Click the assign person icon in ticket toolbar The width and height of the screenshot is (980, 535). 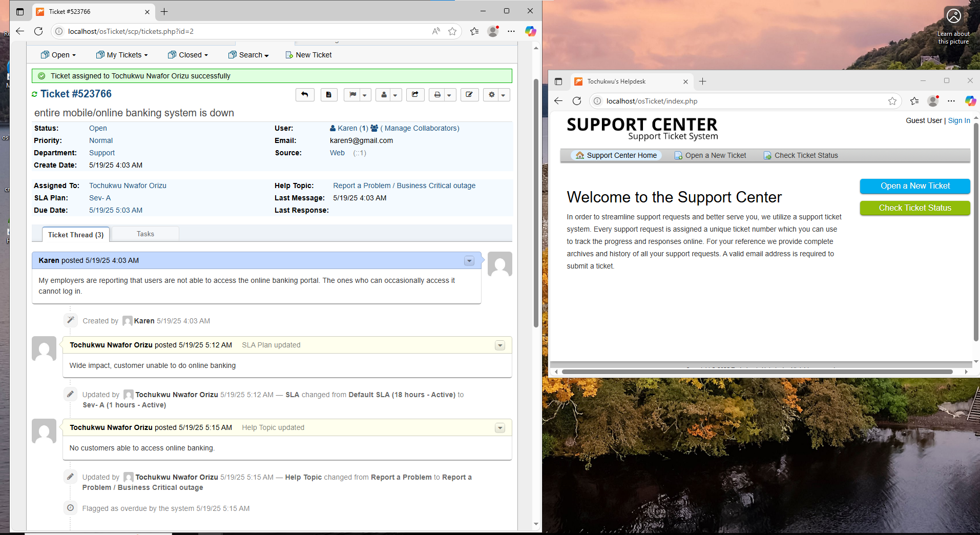[x=384, y=95]
